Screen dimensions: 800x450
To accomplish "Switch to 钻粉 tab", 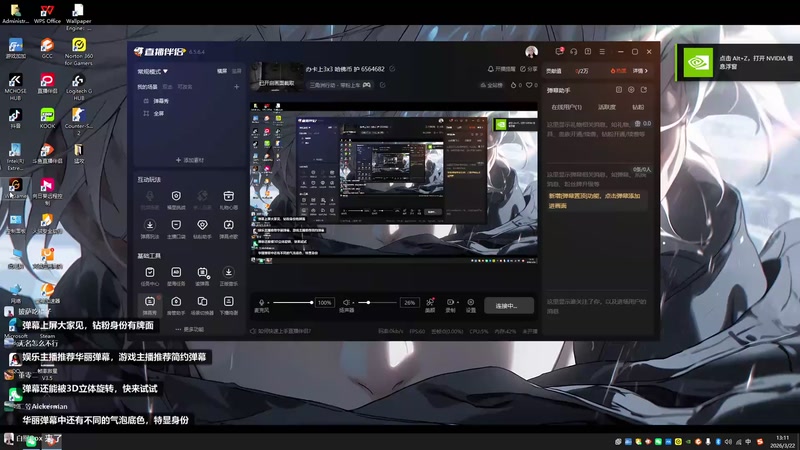I will click(x=638, y=107).
